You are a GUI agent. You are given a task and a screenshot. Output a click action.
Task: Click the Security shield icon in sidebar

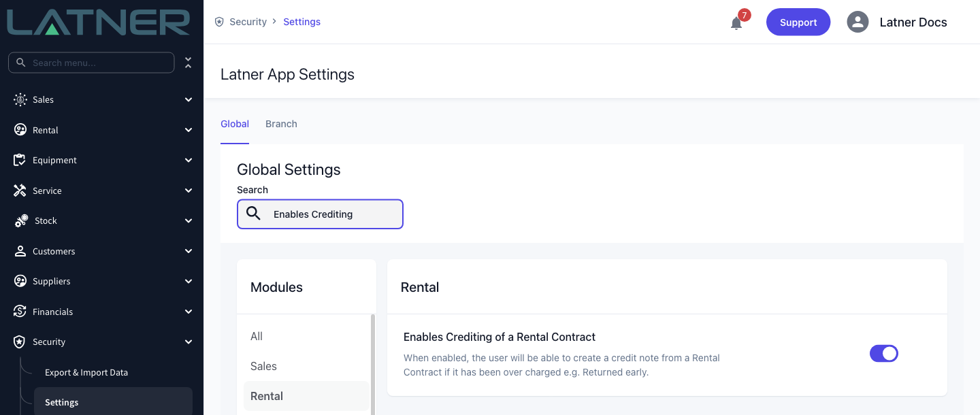tap(20, 342)
